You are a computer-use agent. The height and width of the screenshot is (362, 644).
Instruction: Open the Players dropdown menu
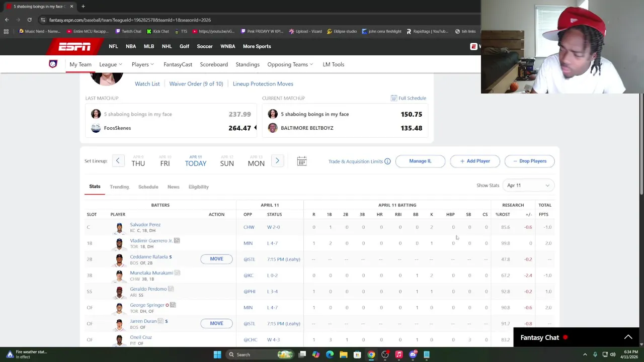(143, 64)
